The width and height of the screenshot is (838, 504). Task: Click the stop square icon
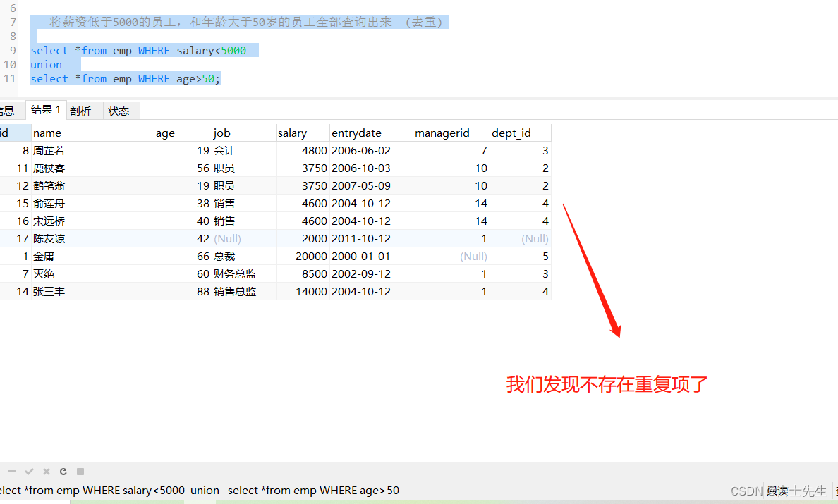tap(80, 472)
